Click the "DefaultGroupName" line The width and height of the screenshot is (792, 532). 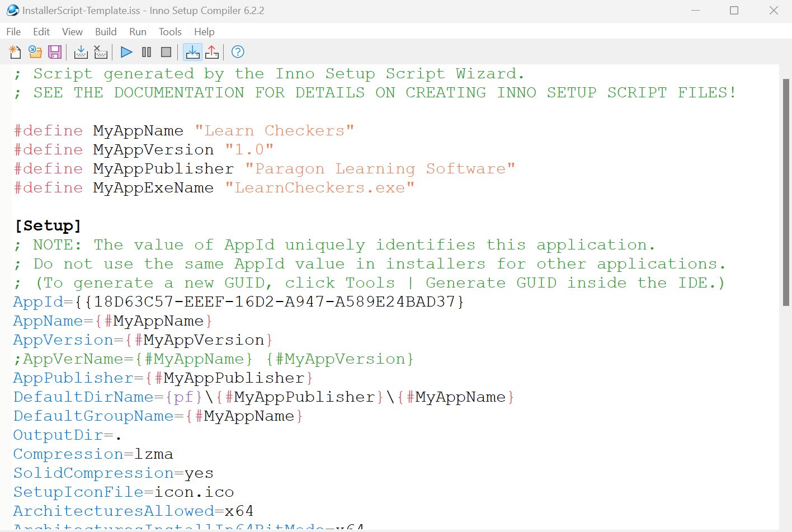coord(158,416)
